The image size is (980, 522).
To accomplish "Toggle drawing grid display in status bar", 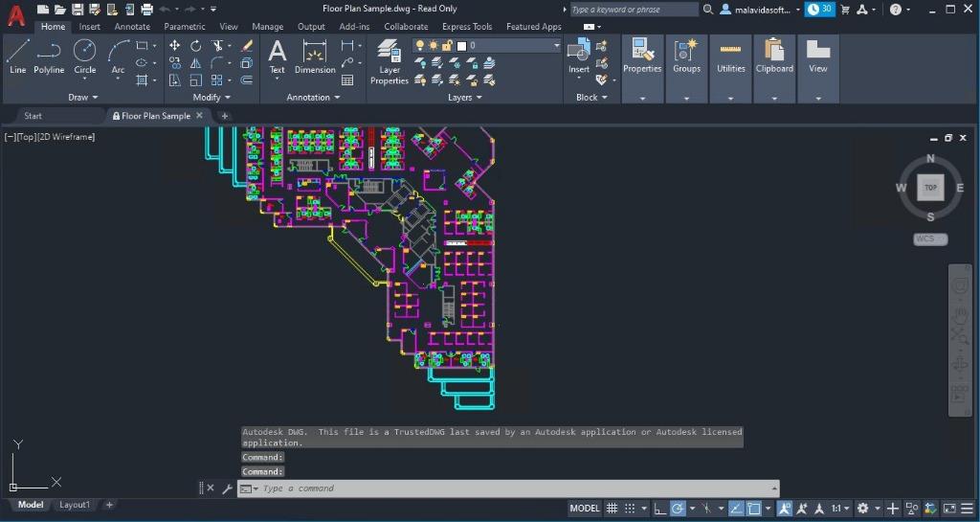I will tap(612, 509).
